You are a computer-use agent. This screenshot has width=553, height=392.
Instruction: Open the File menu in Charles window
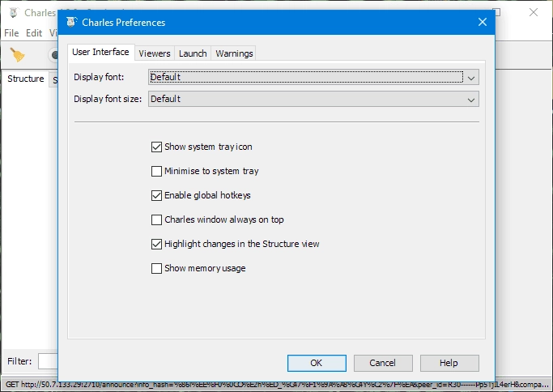click(11, 33)
